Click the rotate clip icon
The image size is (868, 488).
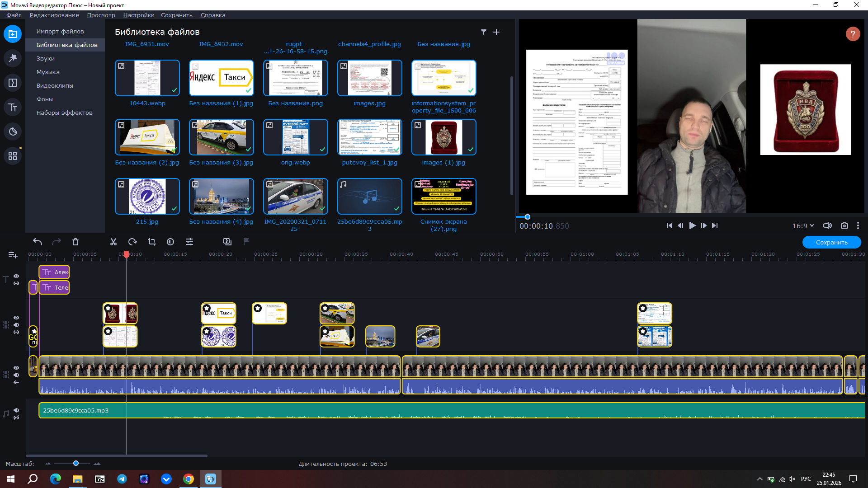pyautogui.click(x=132, y=242)
